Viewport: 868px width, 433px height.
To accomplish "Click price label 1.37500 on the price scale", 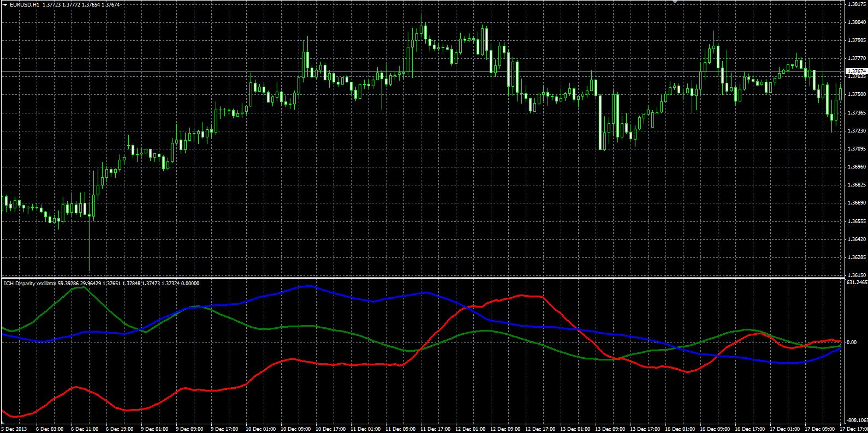I will pyautogui.click(x=857, y=94).
